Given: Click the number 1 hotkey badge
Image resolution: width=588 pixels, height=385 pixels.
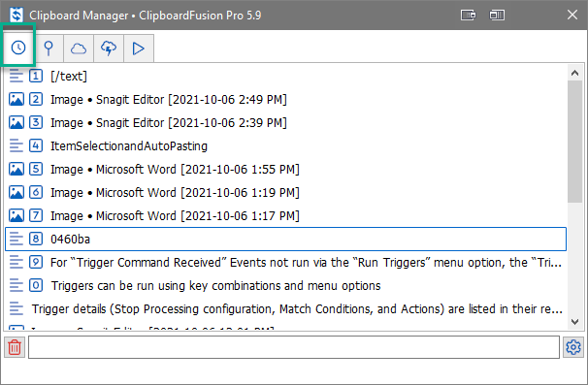Looking at the screenshot, I should tap(36, 76).
